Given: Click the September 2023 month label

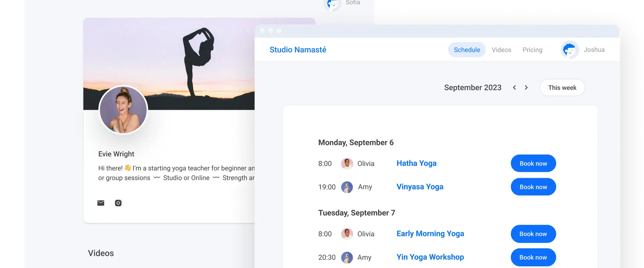Looking at the screenshot, I should [473, 87].
